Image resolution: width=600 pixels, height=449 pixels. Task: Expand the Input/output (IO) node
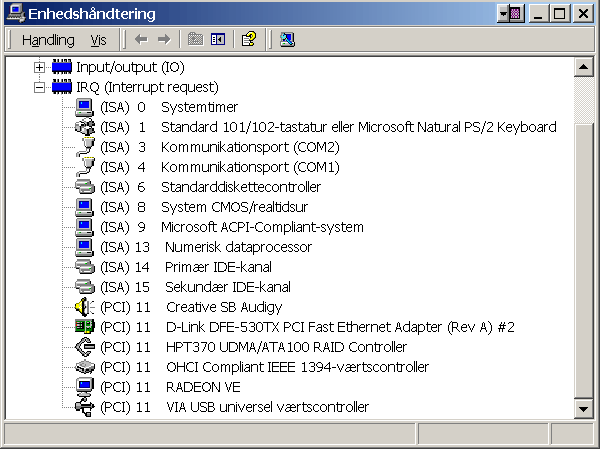[x=40, y=67]
